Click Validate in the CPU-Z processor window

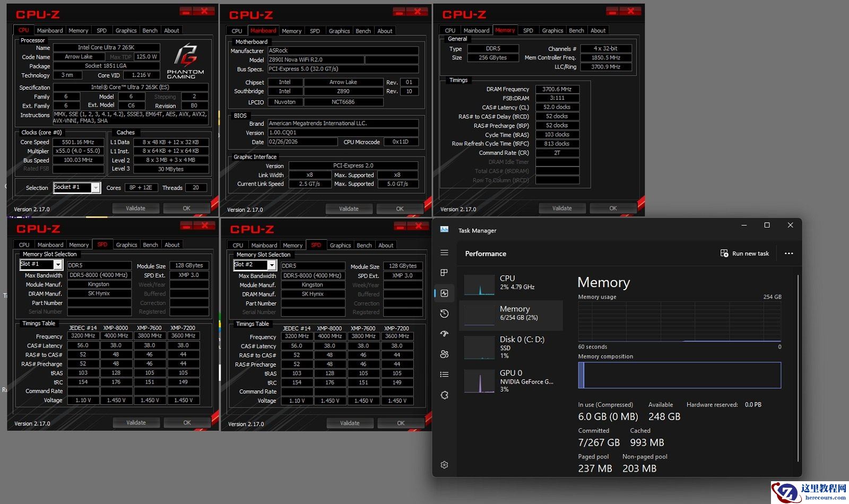[x=135, y=208]
